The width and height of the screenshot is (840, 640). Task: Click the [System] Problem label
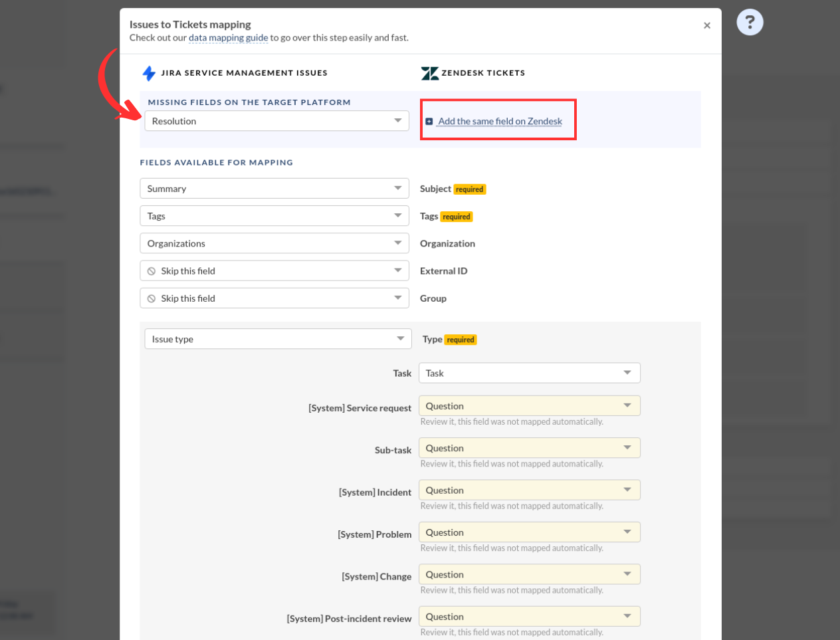pyautogui.click(x=375, y=534)
